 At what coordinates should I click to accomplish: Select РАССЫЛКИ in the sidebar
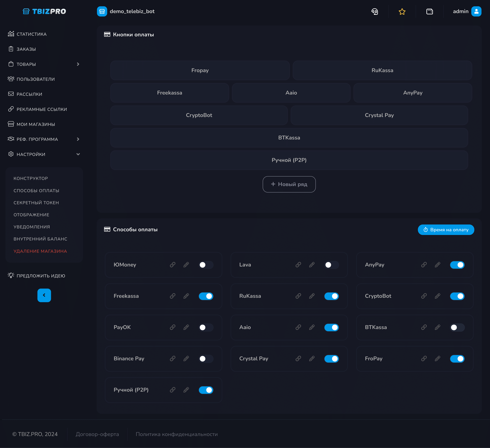point(25,94)
